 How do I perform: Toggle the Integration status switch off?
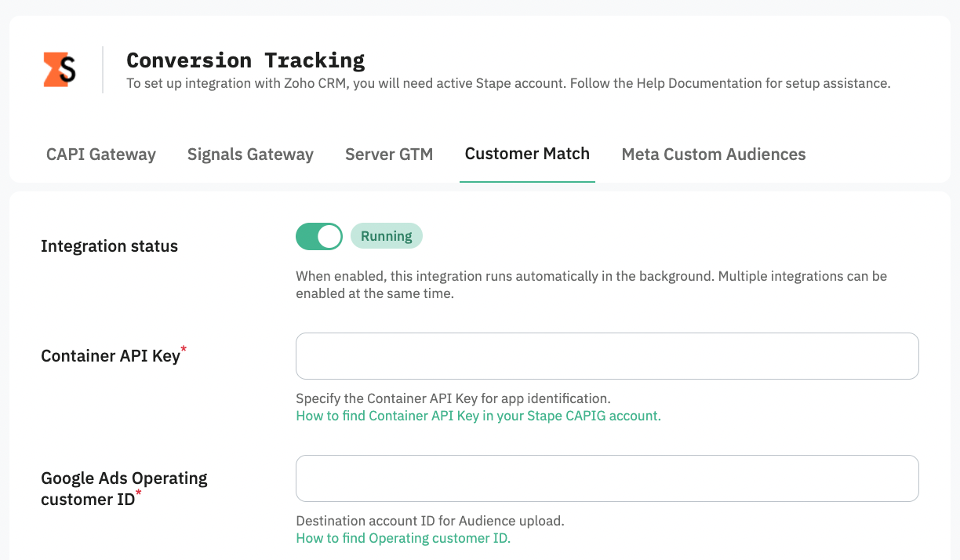coord(319,236)
